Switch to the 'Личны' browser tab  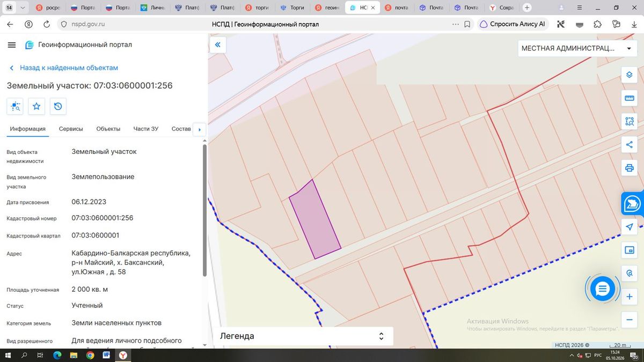coord(153,8)
